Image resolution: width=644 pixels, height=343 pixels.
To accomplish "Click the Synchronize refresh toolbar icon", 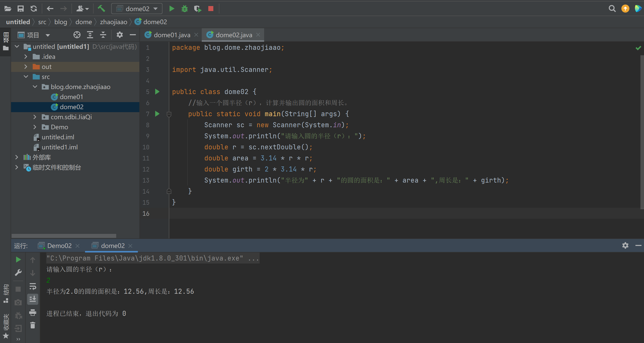I will click(33, 9).
